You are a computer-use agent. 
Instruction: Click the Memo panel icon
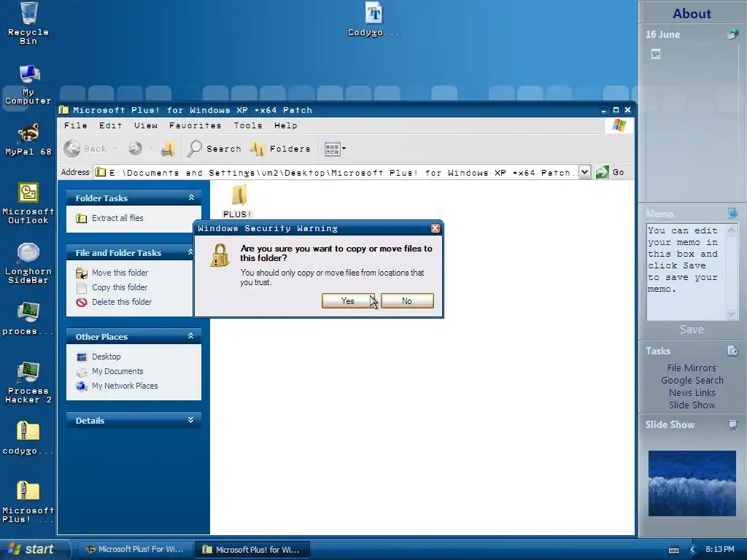click(x=732, y=213)
